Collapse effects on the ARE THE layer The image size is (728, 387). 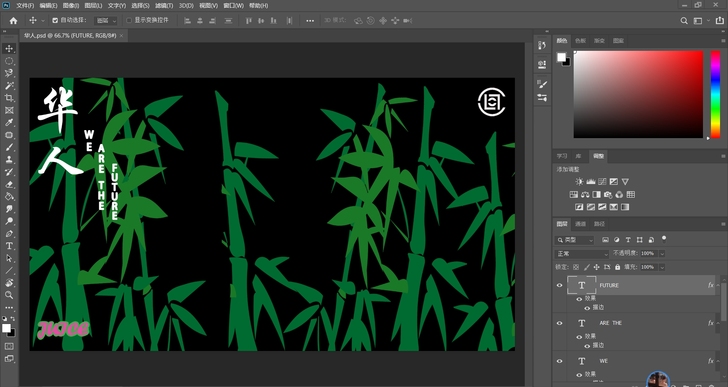[718, 322]
